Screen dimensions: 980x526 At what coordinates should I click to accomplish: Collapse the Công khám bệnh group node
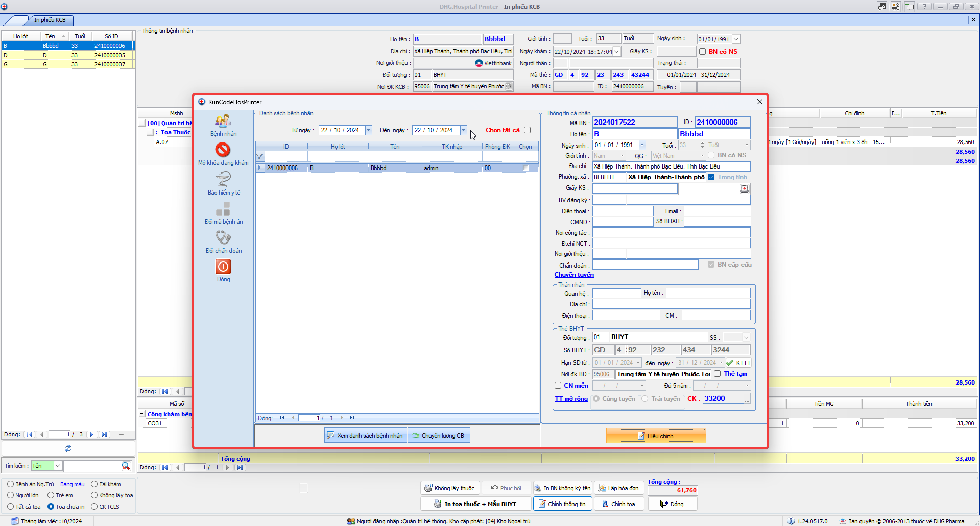(x=142, y=414)
